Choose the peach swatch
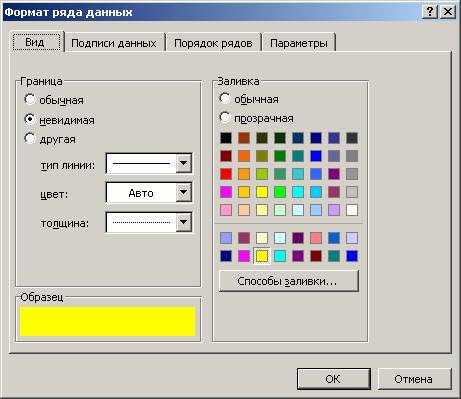 tap(244, 210)
